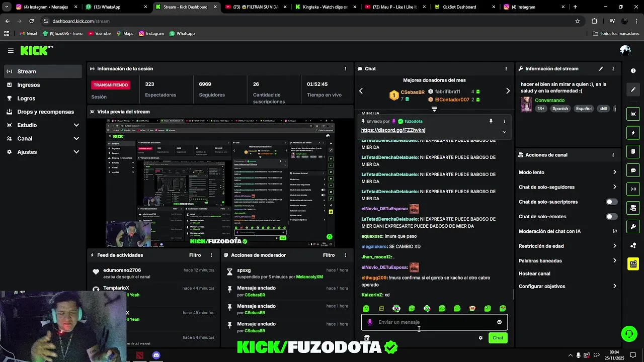Switch to the WhatsApp browser tab
The width and height of the screenshot is (644, 362).
coord(116,7)
